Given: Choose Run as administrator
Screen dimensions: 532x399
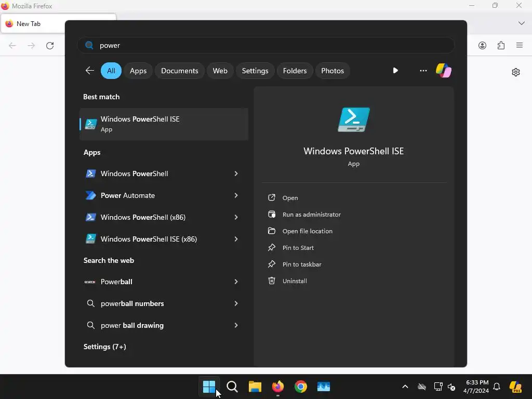Looking at the screenshot, I should coord(312,215).
